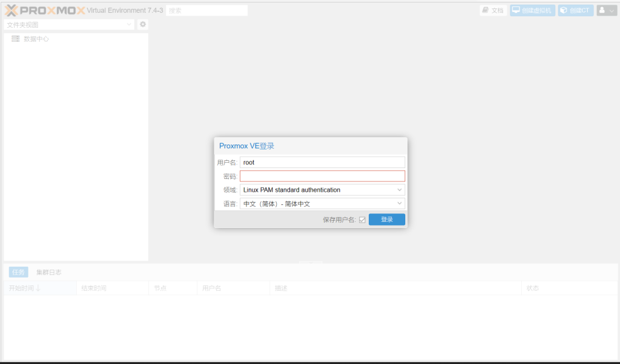
Task: Click the 创建CT container cube icon
Action: pos(564,10)
